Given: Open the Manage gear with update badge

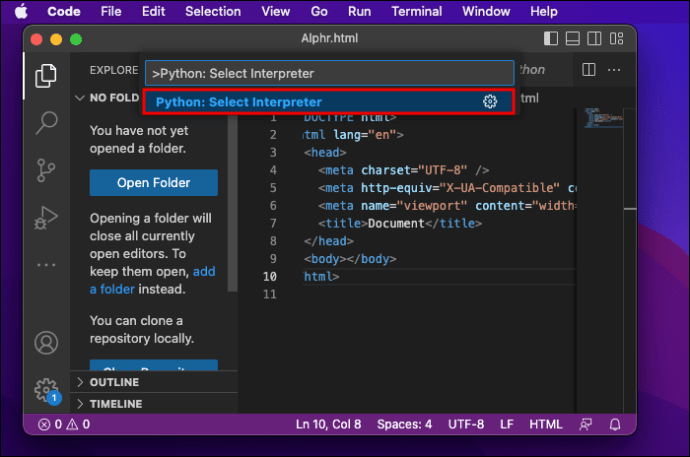Looking at the screenshot, I should coord(47,391).
